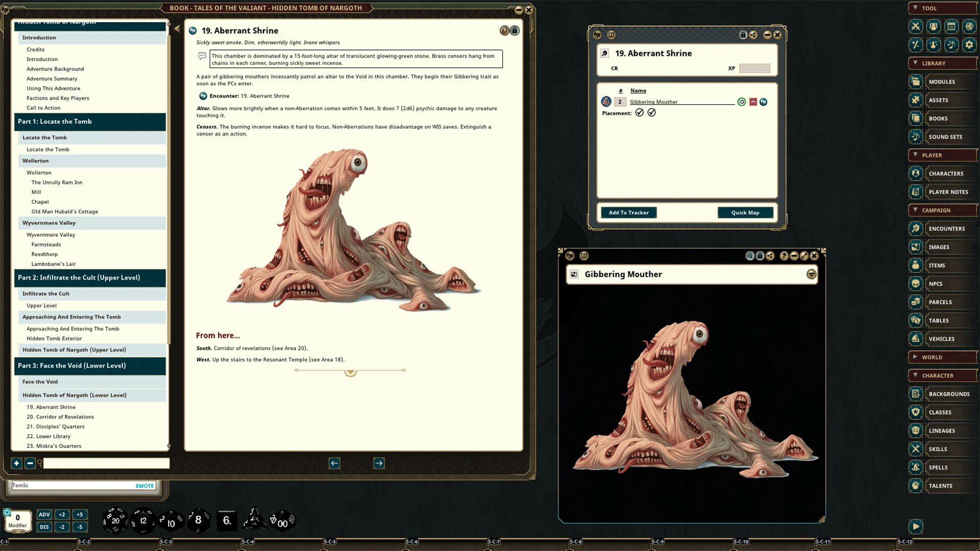
Task: Open the Gibbering Mouther image menu dropdown
Action: pos(811,274)
